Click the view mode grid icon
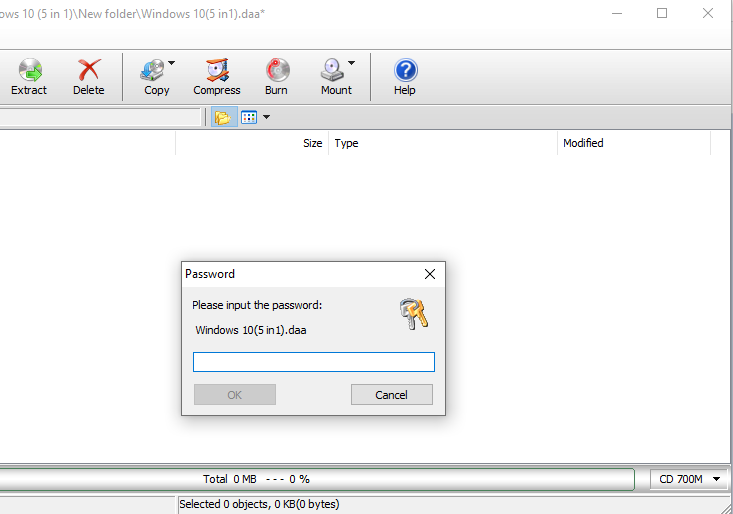The width and height of the screenshot is (733, 514). 249,117
